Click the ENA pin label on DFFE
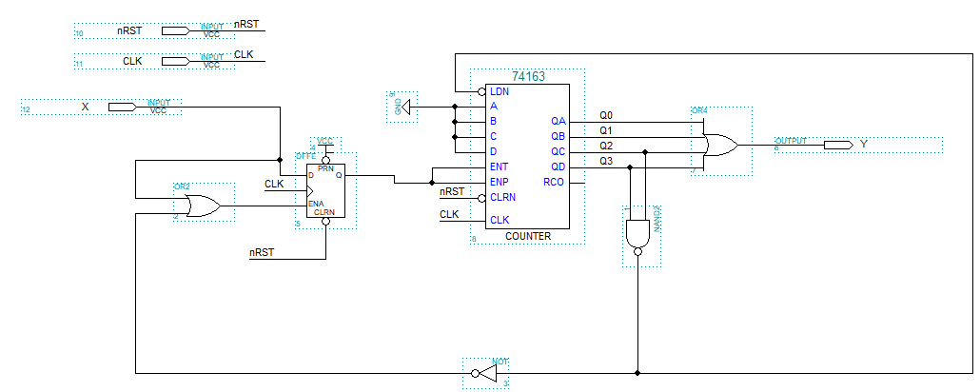Screen dimensions: 980x392 coord(316,204)
